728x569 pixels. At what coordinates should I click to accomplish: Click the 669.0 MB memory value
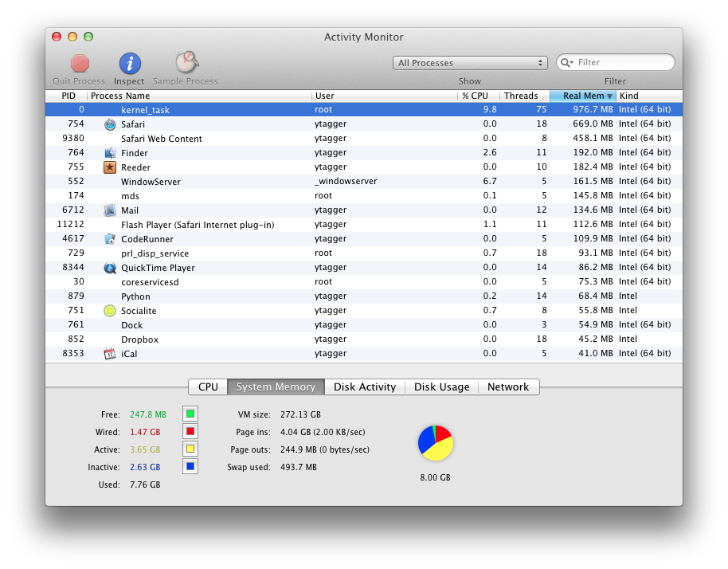point(593,124)
